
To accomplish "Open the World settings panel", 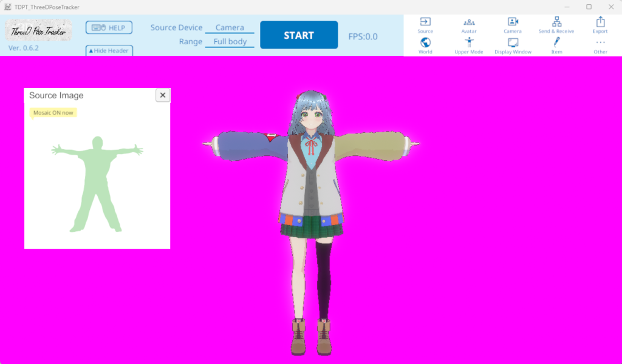I will click(425, 46).
